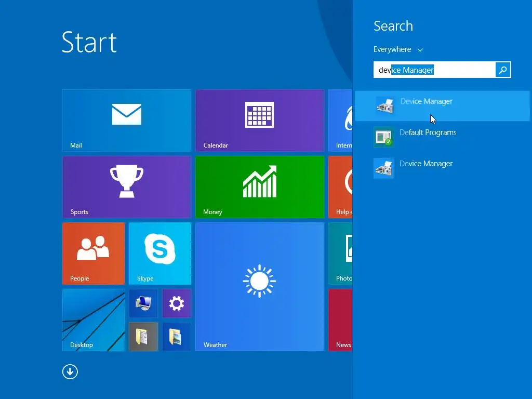Open the Money chart tile

pos(260,187)
